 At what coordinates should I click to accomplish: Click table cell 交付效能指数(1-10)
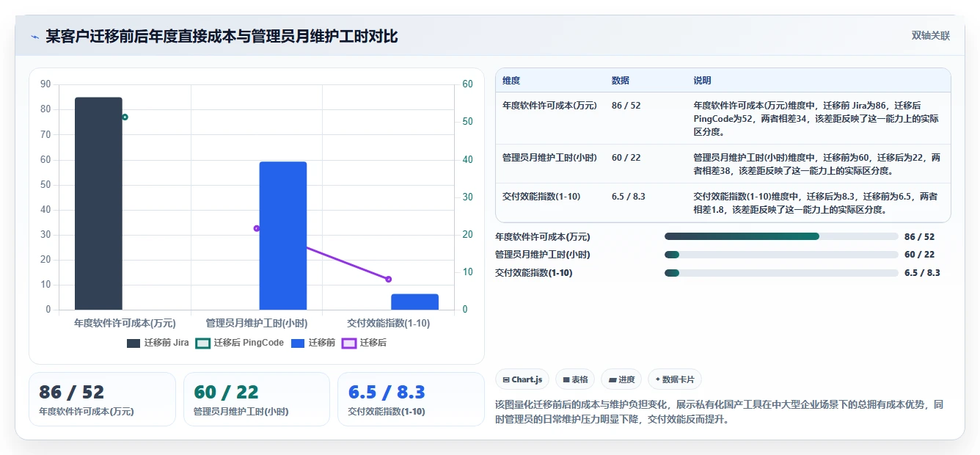coord(541,197)
